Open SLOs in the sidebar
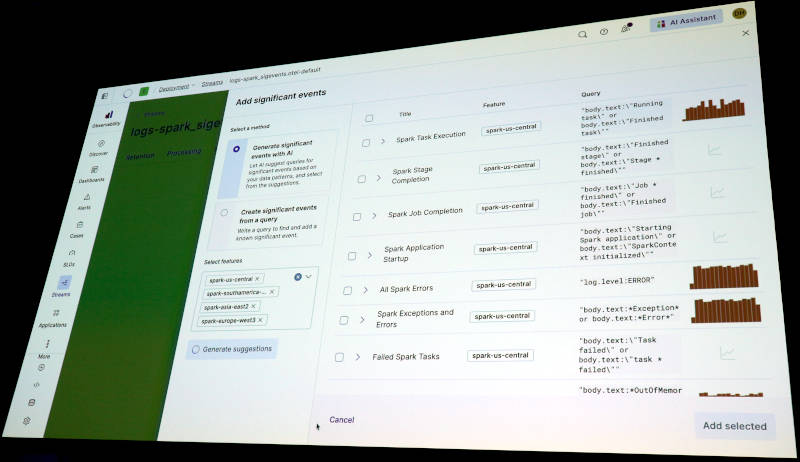The image size is (800, 462). coord(70,258)
